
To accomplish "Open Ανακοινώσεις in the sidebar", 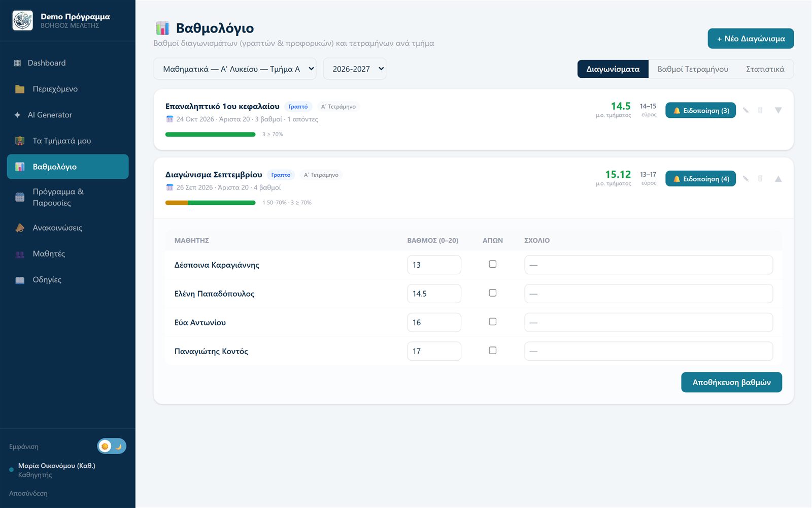I will [x=67, y=228].
